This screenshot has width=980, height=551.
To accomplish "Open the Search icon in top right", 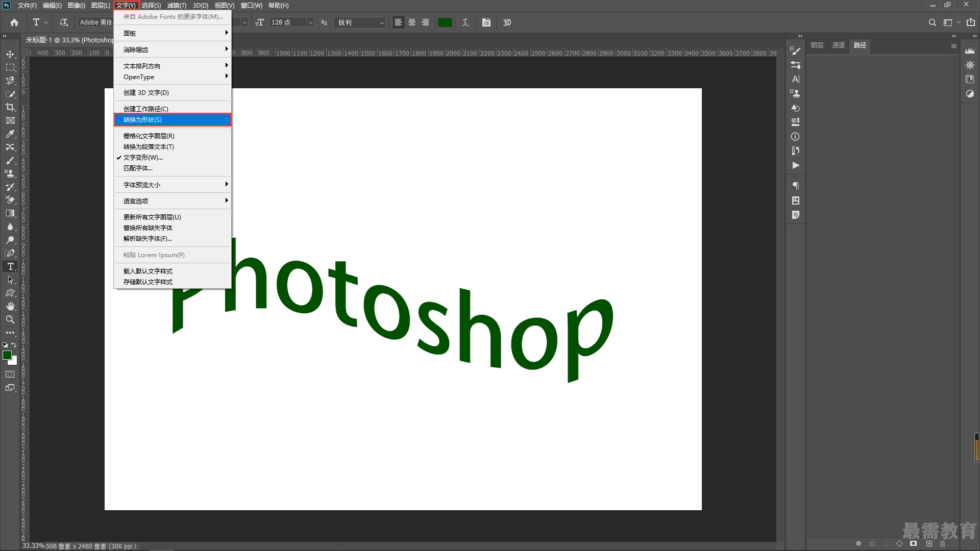I will [933, 22].
